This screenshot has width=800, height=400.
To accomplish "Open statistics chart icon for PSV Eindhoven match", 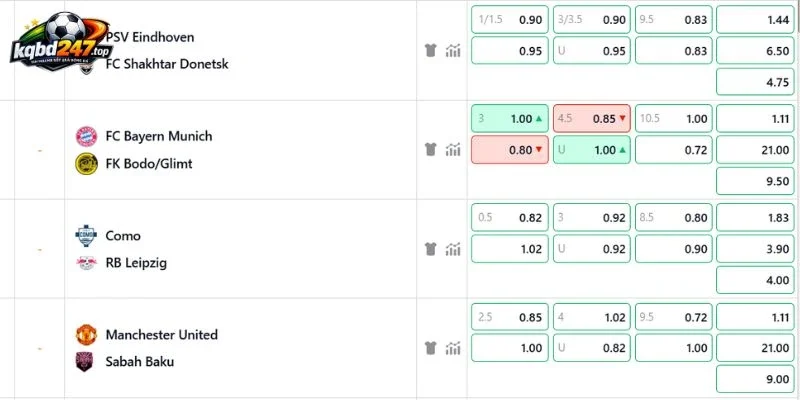I will (x=453, y=51).
